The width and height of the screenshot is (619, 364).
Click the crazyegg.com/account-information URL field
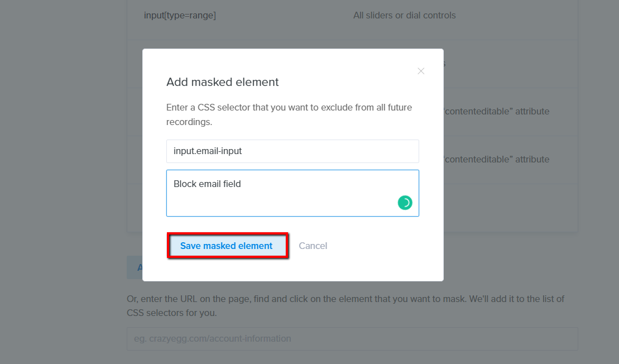click(x=352, y=339)
